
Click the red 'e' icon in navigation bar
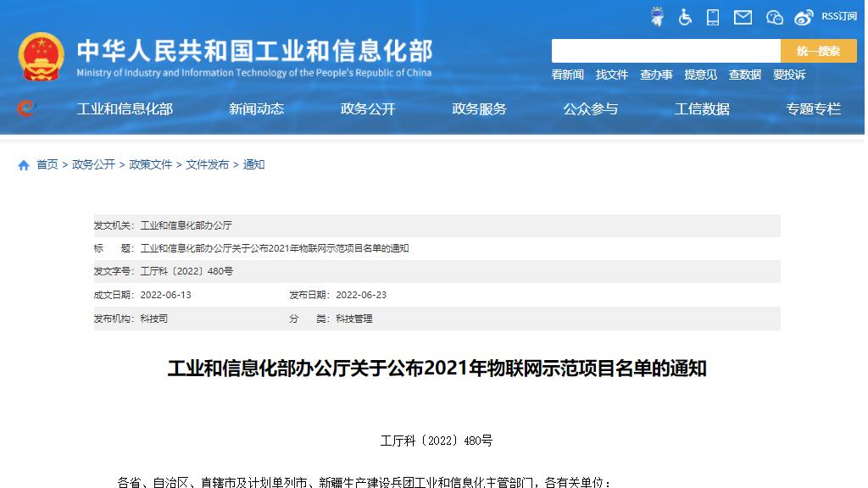coord(26,108)
